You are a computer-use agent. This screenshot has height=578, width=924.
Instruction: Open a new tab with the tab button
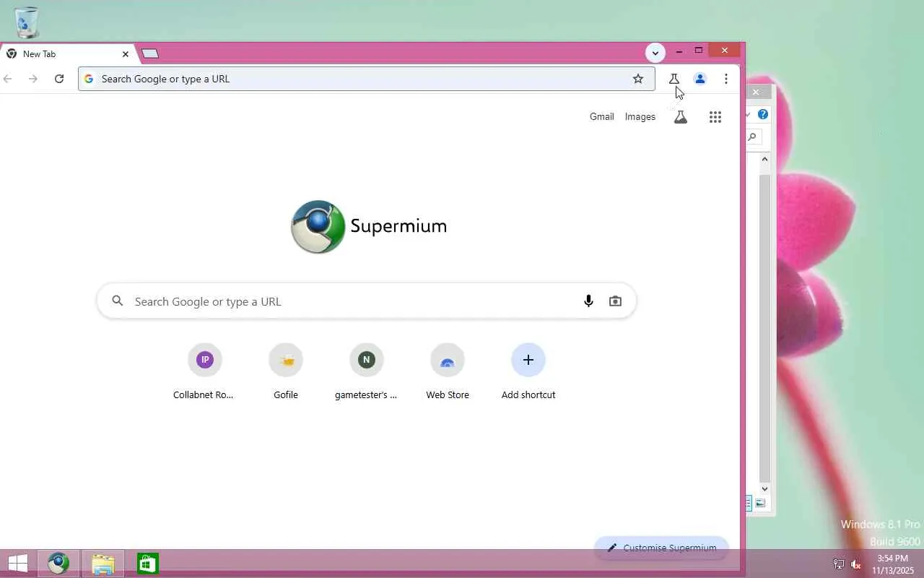(150, 53)
